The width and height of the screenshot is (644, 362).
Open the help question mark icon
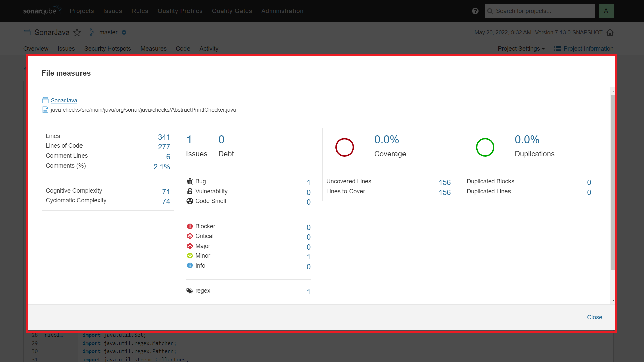click(475, 11)
